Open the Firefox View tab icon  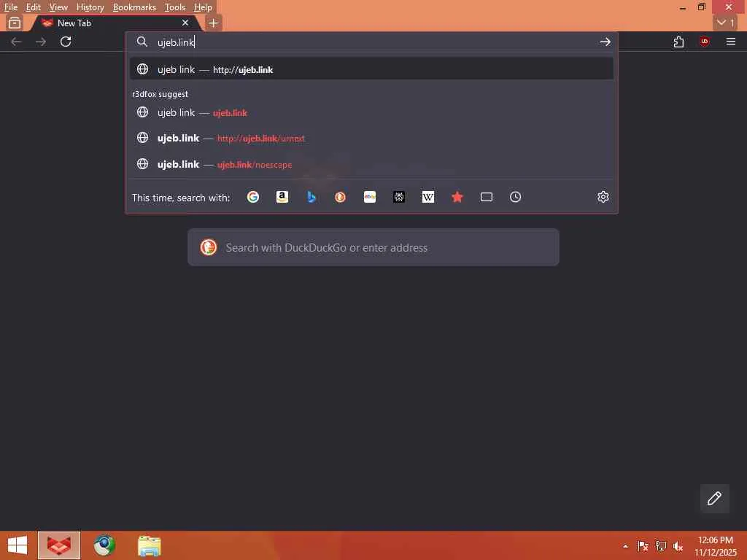click(x=15, y=23)
